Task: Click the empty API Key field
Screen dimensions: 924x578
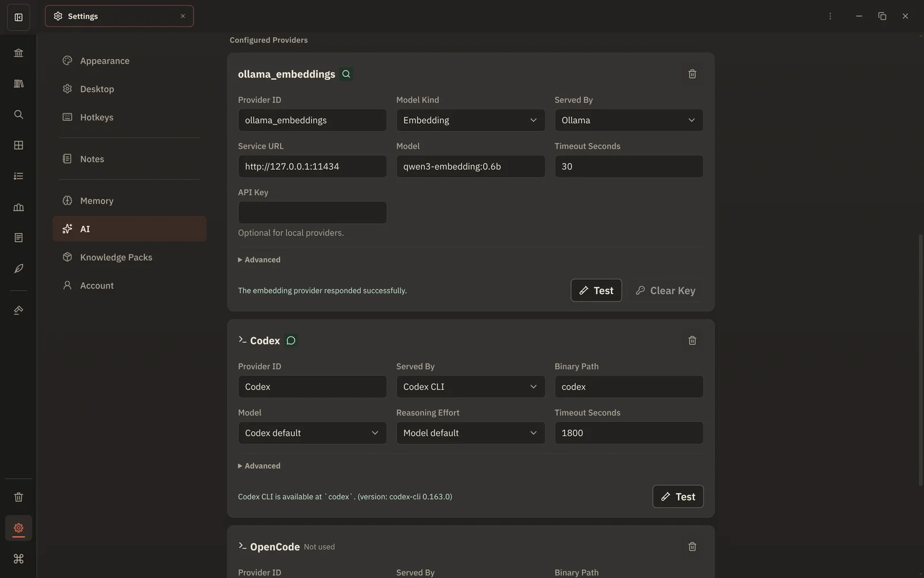Action: pos(312,213)
